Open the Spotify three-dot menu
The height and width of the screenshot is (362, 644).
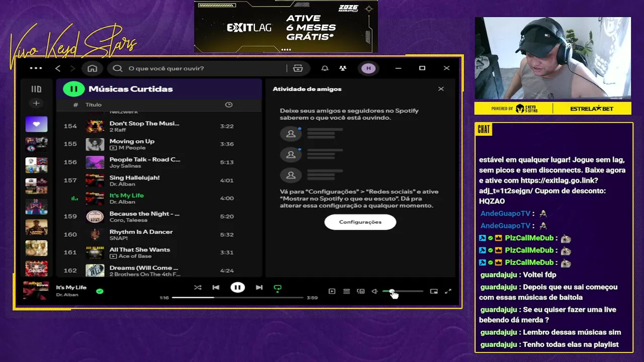(36, 68)
